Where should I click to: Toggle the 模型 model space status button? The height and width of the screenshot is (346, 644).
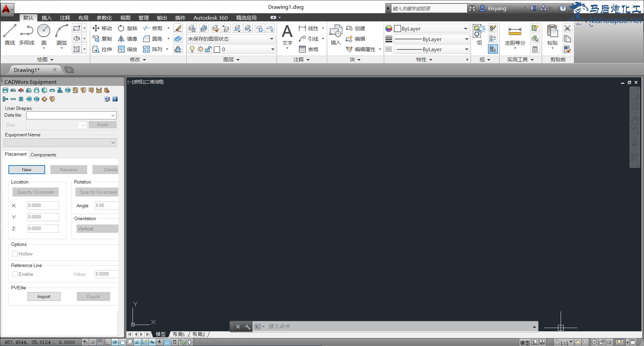pyautogui.click(x=525, y=343)
